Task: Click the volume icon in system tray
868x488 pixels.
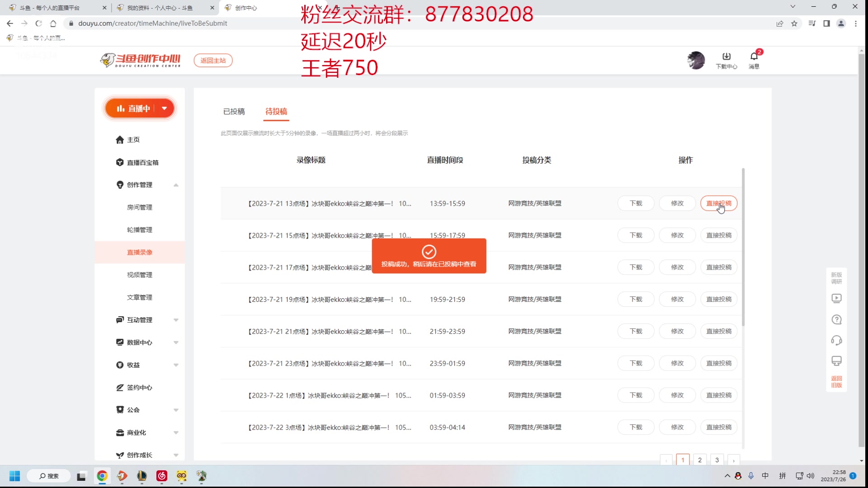Action: click(811, 476)
